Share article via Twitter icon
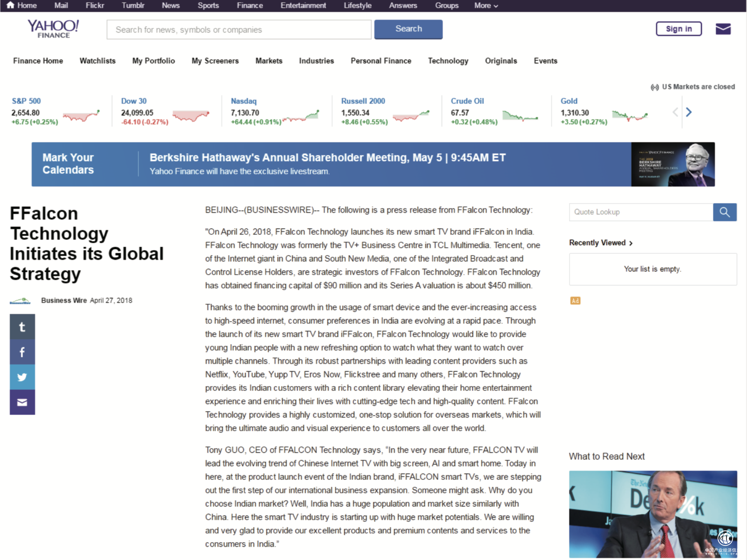 coord(22,377)
